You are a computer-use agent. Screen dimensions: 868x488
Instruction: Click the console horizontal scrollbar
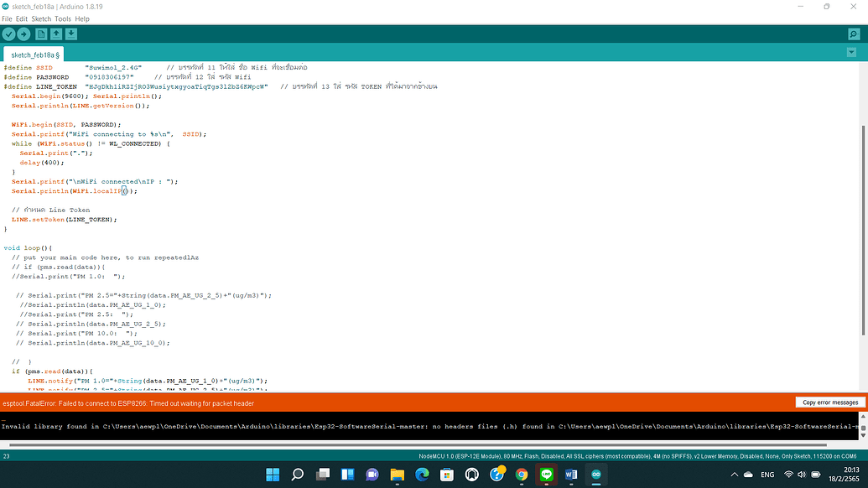coord(418,445)
